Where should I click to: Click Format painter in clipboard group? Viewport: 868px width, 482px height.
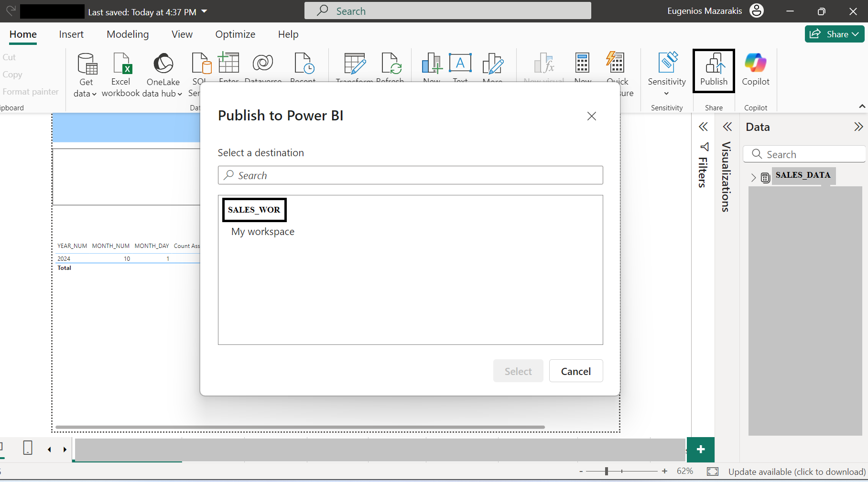31,92
